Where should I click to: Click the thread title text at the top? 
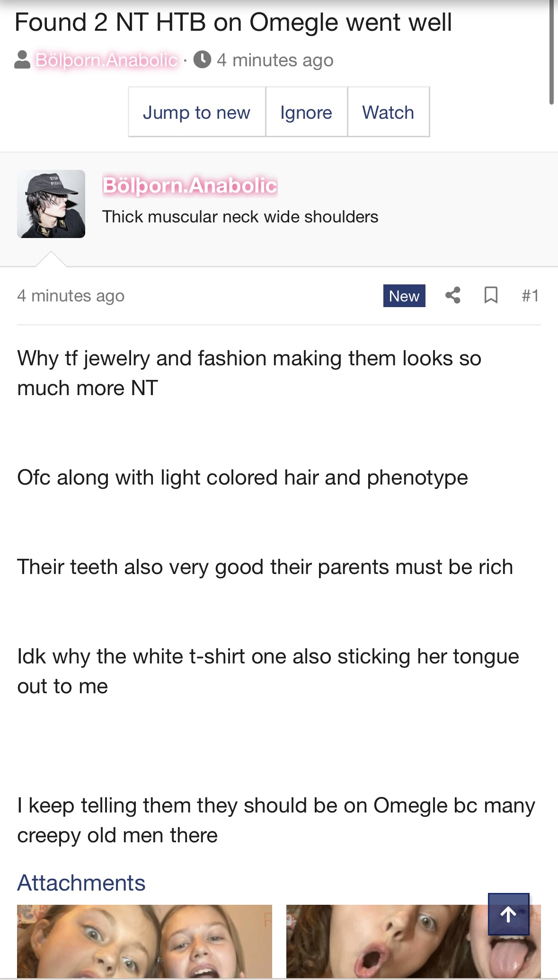(233, 22)
